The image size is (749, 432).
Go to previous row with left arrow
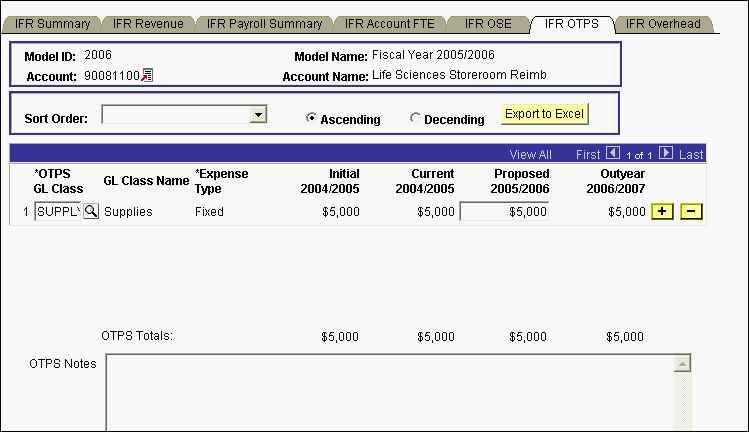click(613, 154)
